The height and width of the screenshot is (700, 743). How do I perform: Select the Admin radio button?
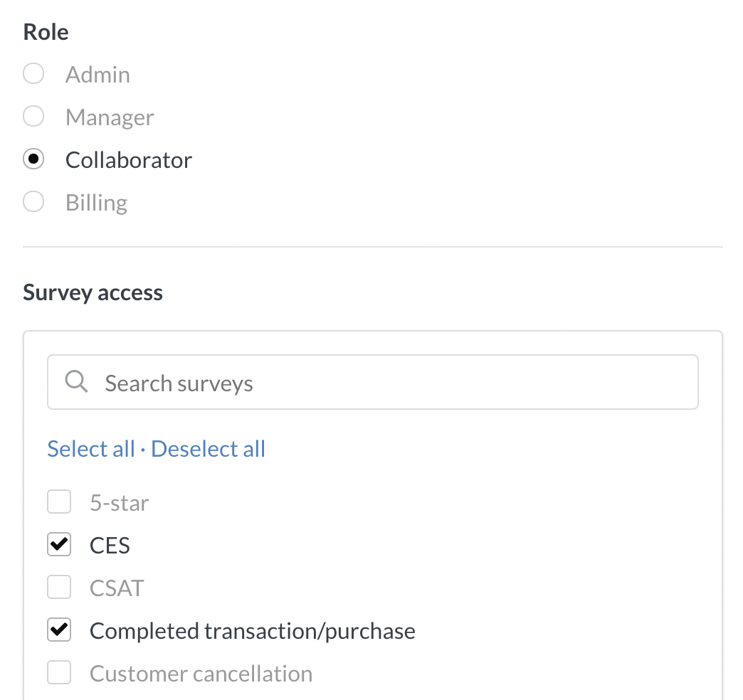coord(33,74)
